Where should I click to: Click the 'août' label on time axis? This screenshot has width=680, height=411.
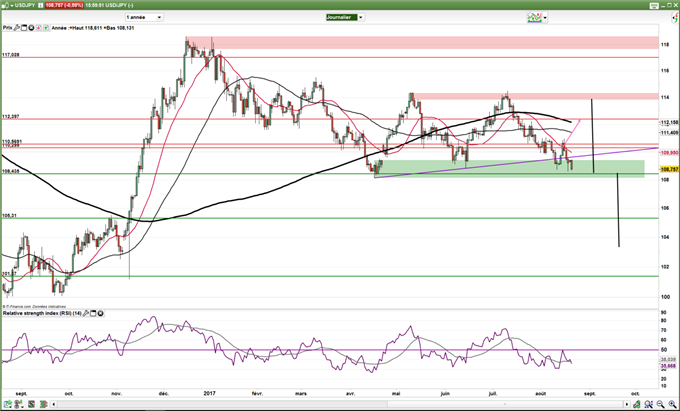tap(540, 394)
